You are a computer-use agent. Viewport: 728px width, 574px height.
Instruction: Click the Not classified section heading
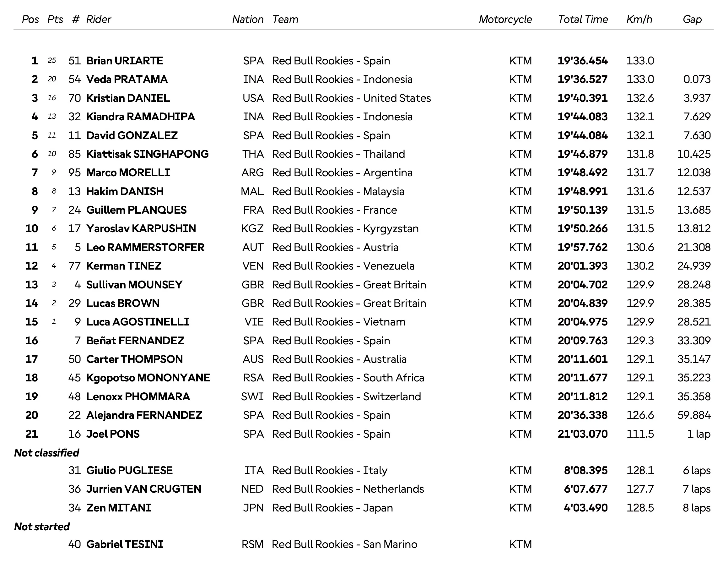point(47,453)
